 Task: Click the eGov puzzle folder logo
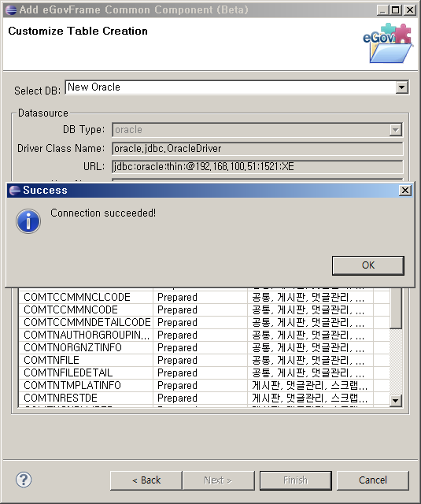coord(388,43)
